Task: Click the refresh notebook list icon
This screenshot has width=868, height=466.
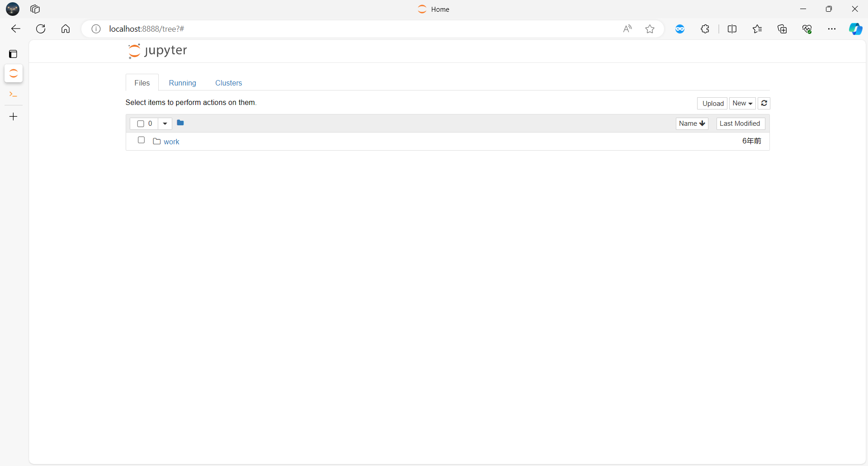Action: click(764, 103)
